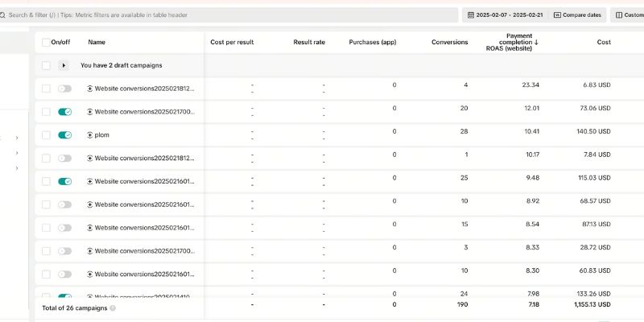Viewport: 644px width, 322px height.
Task: Sort by the Conversions column header
Action: tap(450, 42)
